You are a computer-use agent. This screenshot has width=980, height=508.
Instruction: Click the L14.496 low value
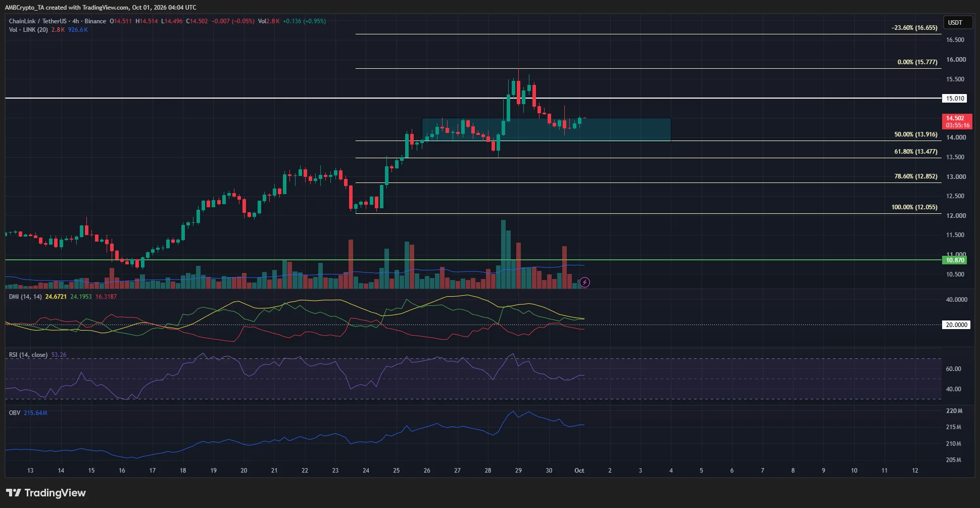pos(172,21)
